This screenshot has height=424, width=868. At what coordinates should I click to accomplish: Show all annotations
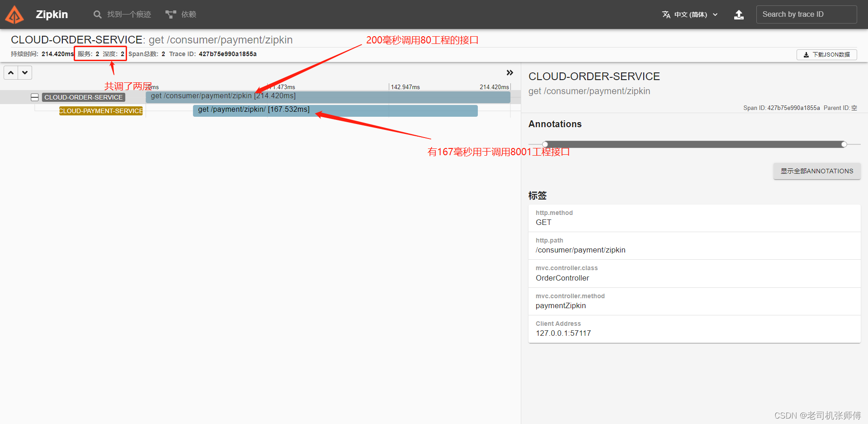pyautogui.click(x=817, y=171)
